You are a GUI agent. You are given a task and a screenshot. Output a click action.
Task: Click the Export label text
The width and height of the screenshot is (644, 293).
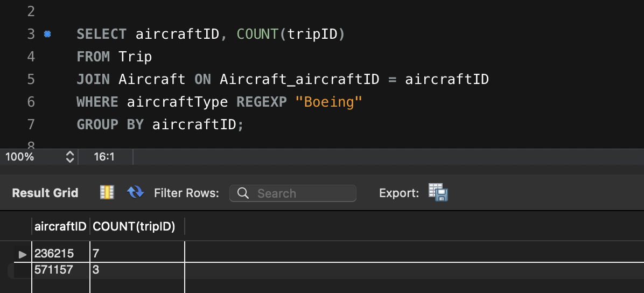click(399, 193)
